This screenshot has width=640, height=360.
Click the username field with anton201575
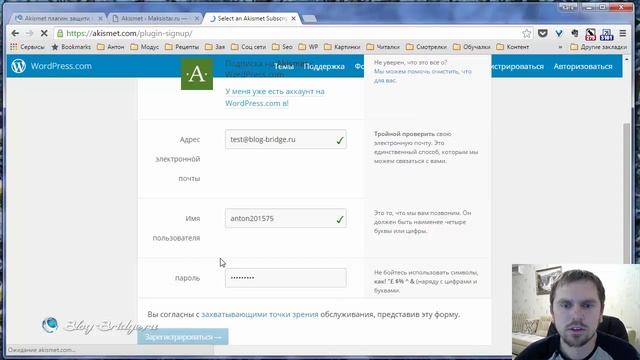tap(285, 218)
